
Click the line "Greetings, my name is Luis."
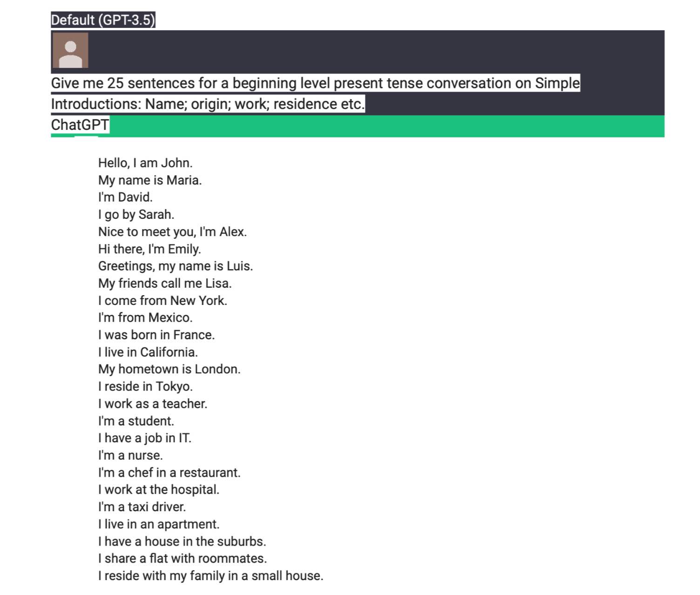[x=175, y=266]
